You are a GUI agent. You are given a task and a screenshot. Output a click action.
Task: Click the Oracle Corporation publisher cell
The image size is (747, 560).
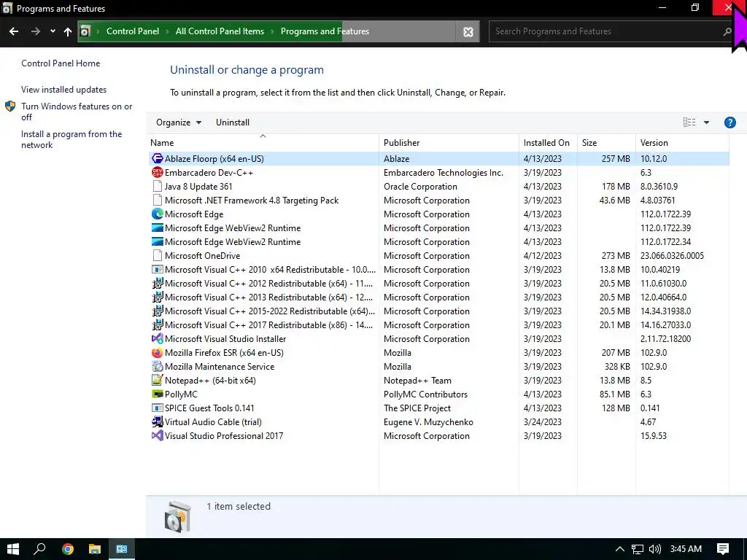coord(420,186)
